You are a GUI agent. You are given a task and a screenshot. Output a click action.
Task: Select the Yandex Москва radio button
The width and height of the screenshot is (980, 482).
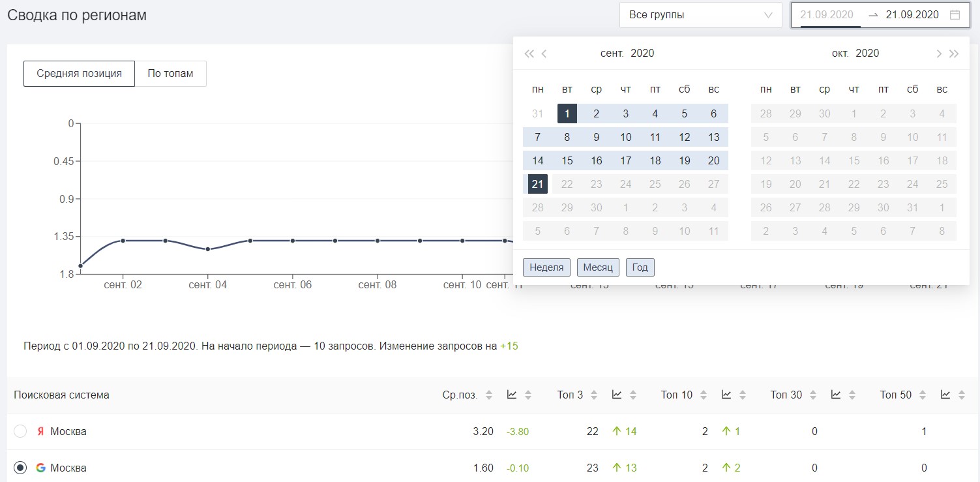tap(20, 431)
